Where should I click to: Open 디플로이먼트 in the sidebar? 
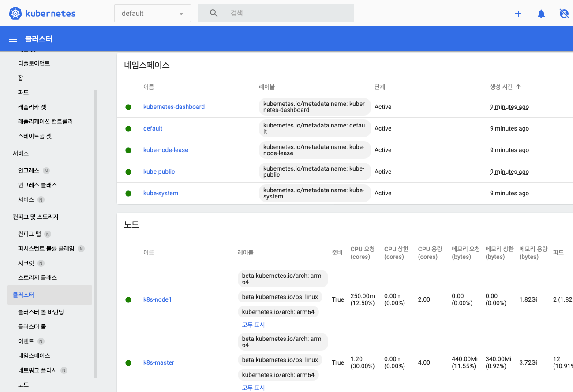coord(34,63)
